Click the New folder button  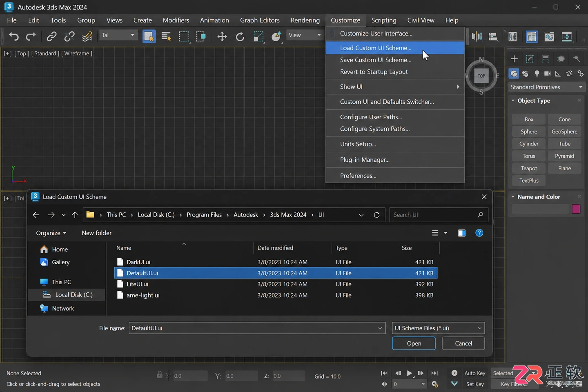click(96, 233)
